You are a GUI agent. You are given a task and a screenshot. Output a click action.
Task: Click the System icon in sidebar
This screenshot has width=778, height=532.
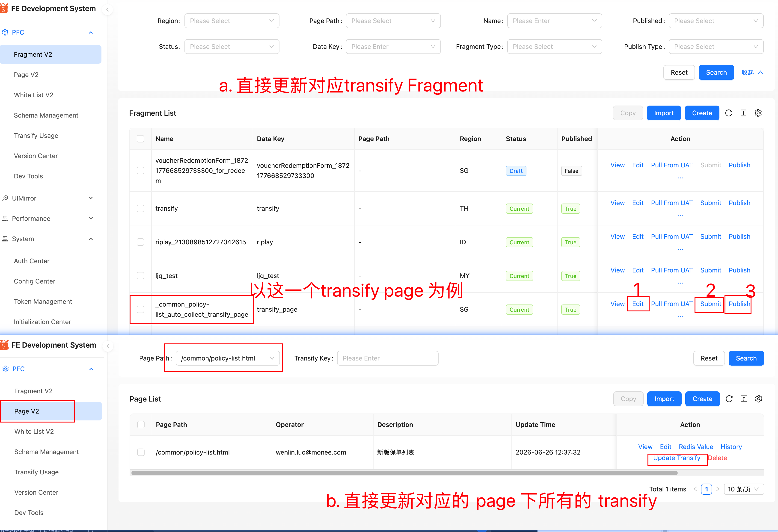click(5, 239)
